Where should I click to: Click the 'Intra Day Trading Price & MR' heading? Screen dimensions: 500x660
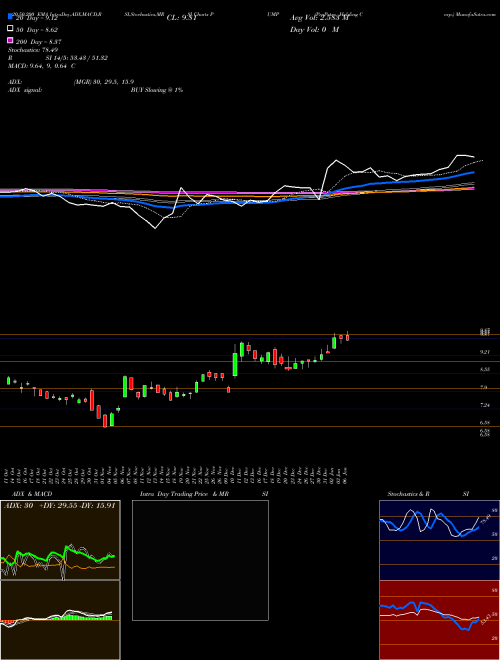point(184,494)
